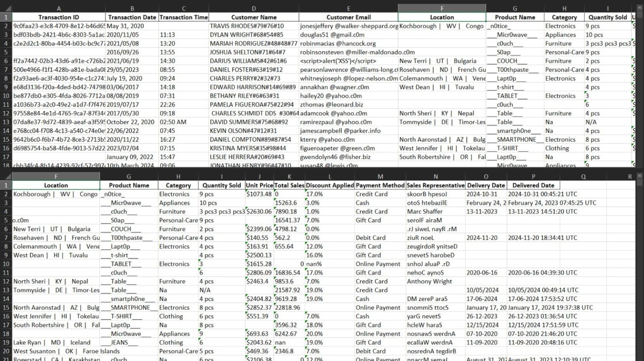Select row 13 number in the lower pane
This screenshot has width=644, height=361.
coord(5,290)
